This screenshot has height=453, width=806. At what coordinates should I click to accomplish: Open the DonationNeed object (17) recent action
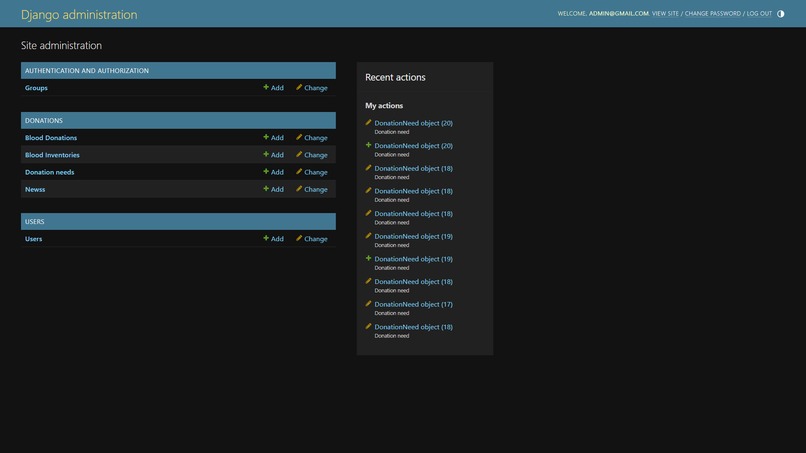click(x=413, y=304)
